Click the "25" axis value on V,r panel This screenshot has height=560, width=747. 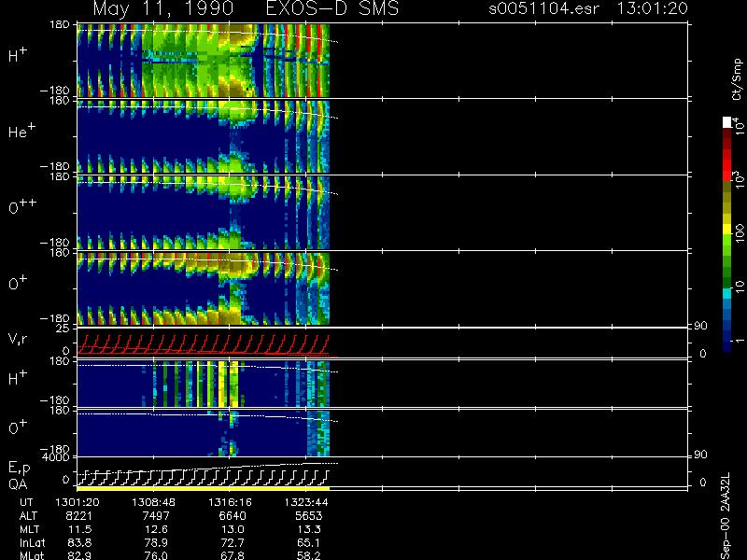63,329
